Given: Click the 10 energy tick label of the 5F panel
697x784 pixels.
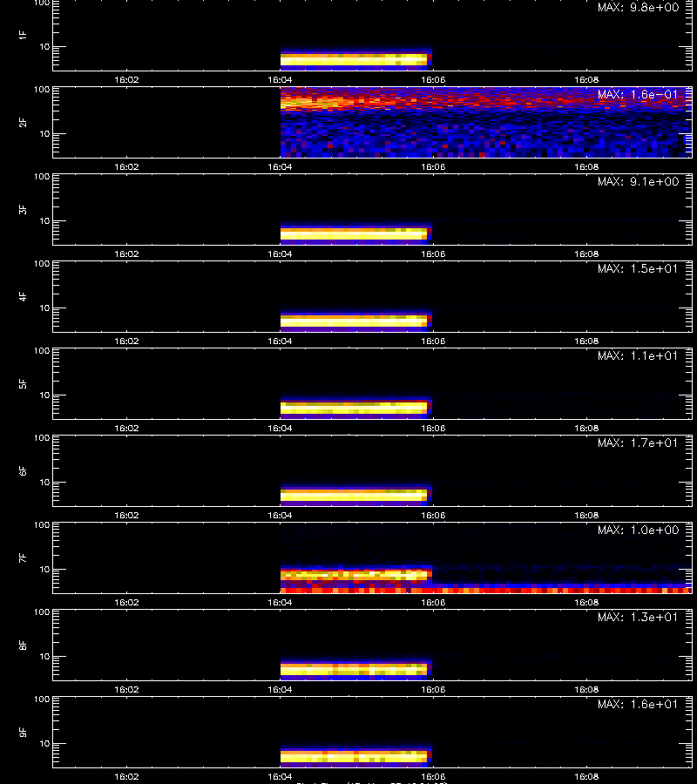Looking at the screenshot, I should coord(44,395).
